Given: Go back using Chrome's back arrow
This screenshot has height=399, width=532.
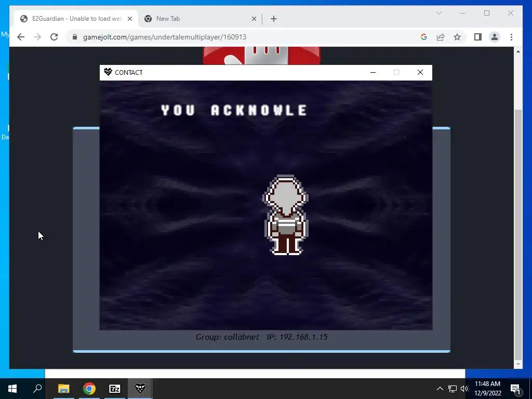Looking at the screenshot, I should coord(21,37).
